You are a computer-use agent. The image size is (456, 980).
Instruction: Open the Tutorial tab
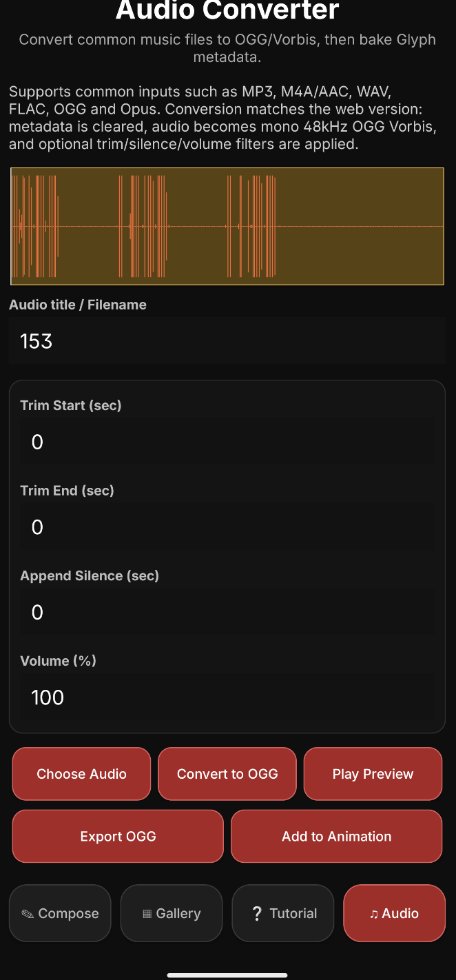click(x=283, y=913)
